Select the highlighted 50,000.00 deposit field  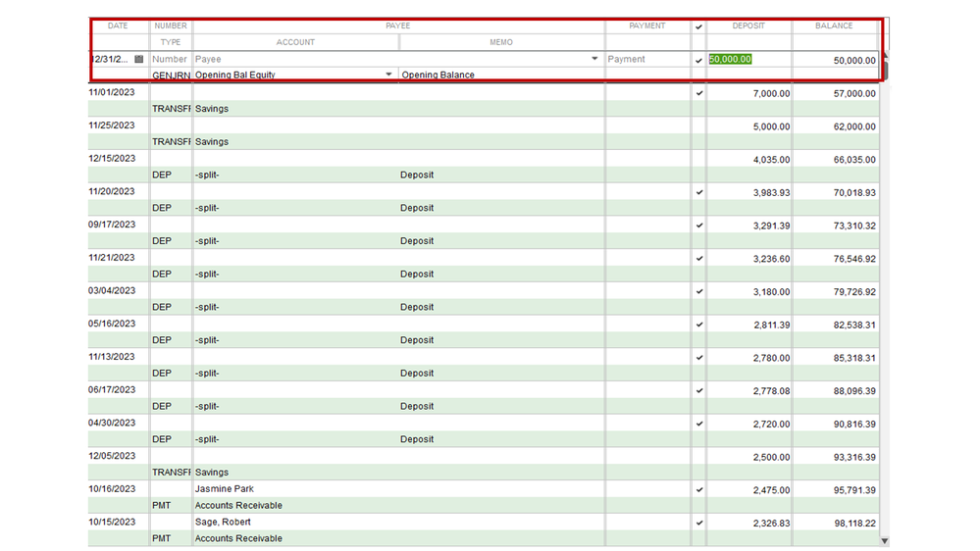click(730, 59)
